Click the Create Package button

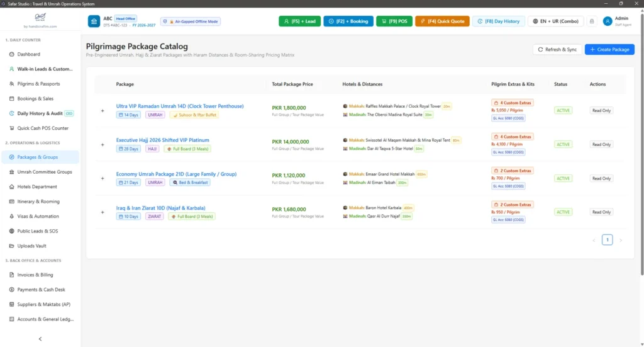(x=609, y=49)
